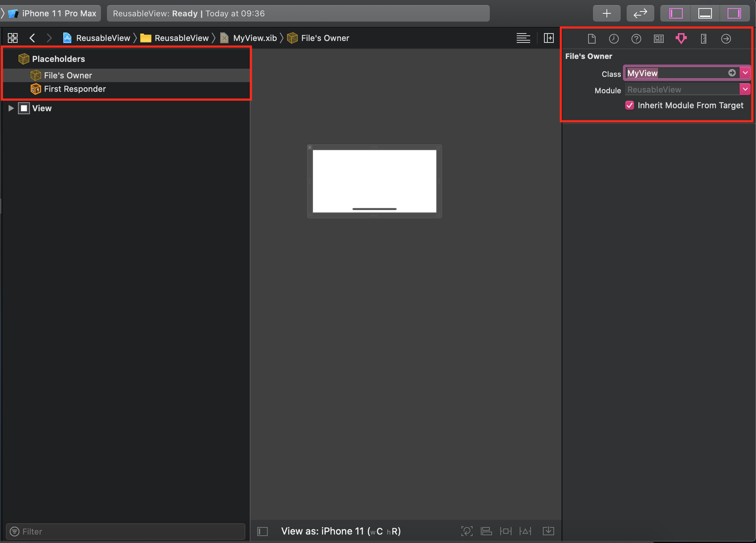The height and width of the screenshot is (543, 756).
Task: Open Add New Constraints menu
Action: tap(506, 531)
